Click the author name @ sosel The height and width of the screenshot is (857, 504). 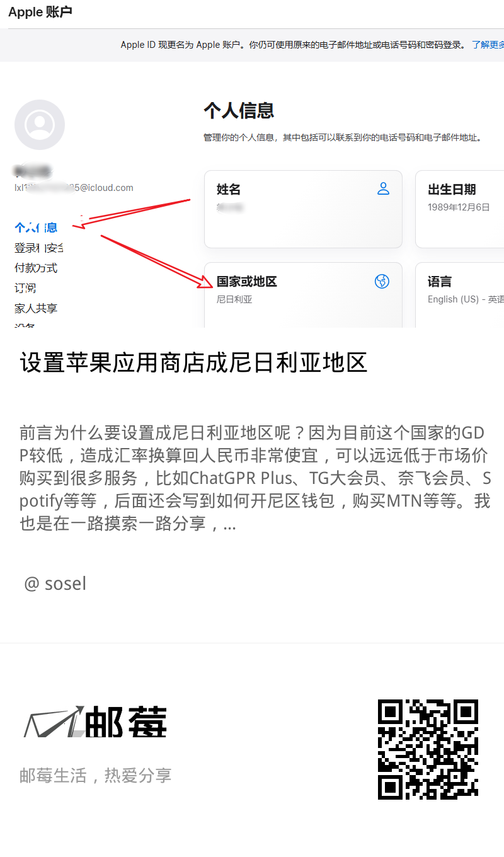tap(55, 584)
